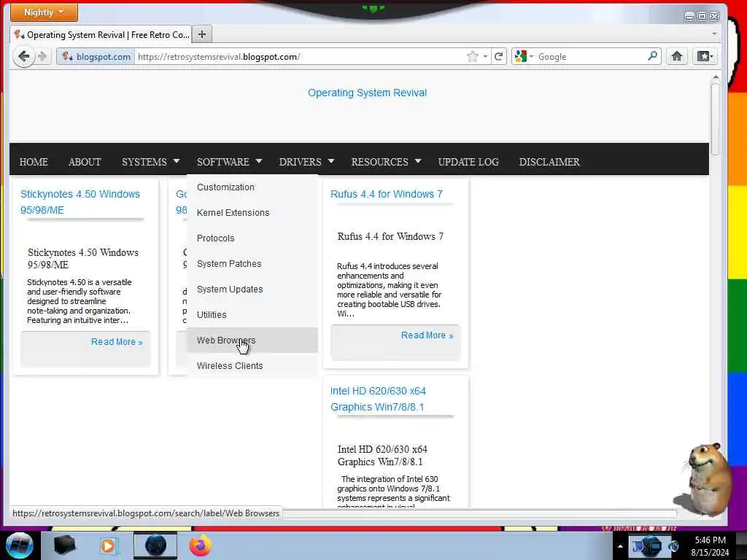The height and width of the screenshot is (560, 747).
Task: Open the Google search engine dropdown
Action: point(524,56)
